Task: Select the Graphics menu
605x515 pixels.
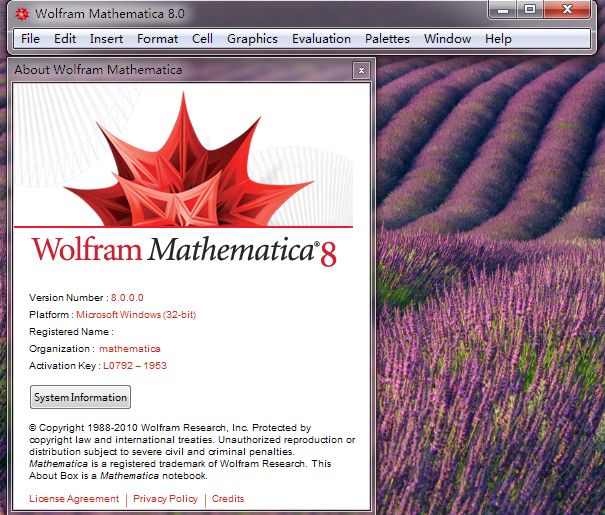Action: click(x=252, y=39)
